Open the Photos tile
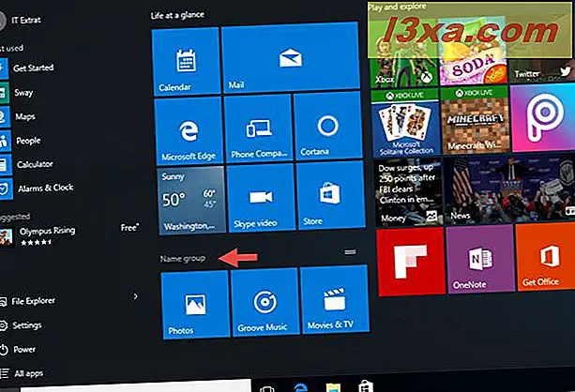 [x=195, y=305]
